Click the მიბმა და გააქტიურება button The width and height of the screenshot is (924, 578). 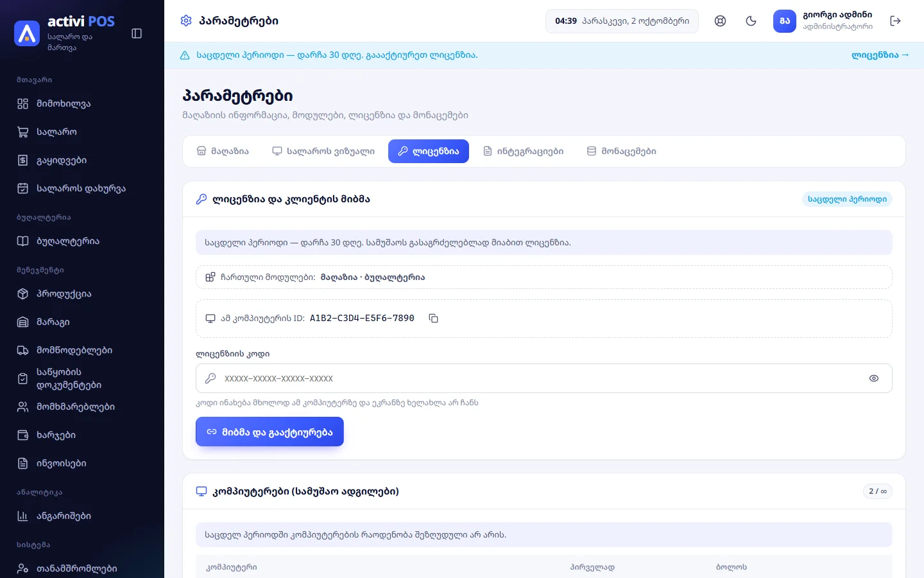[269, 432]
